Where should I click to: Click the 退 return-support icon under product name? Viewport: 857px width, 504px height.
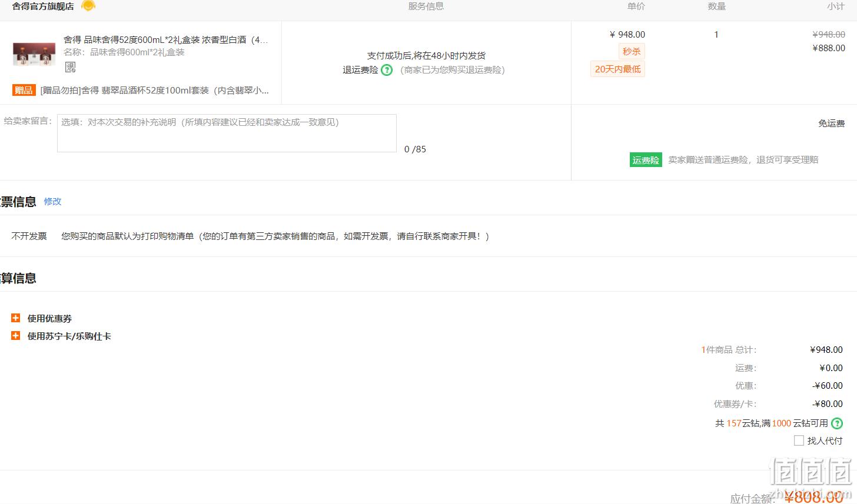pyautogui.click(x=70, y=67)
